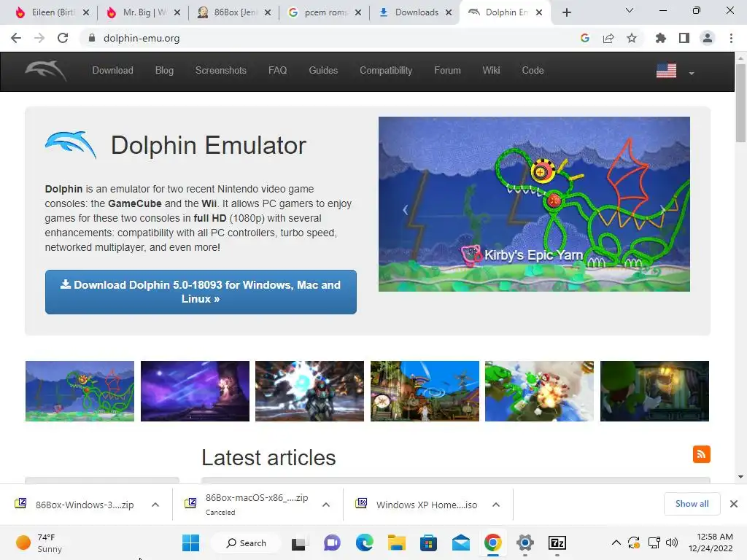The height and width of the screenshot is (560, 747).
Task: Expand options for 86Box-macOS zip download
Action: point(326,505)
